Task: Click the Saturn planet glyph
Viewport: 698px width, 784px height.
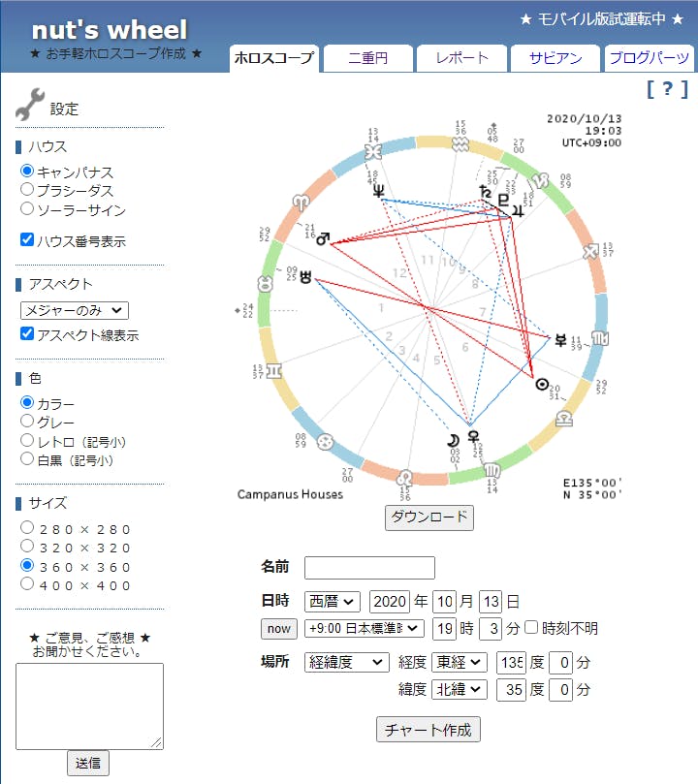Action: 485,192
